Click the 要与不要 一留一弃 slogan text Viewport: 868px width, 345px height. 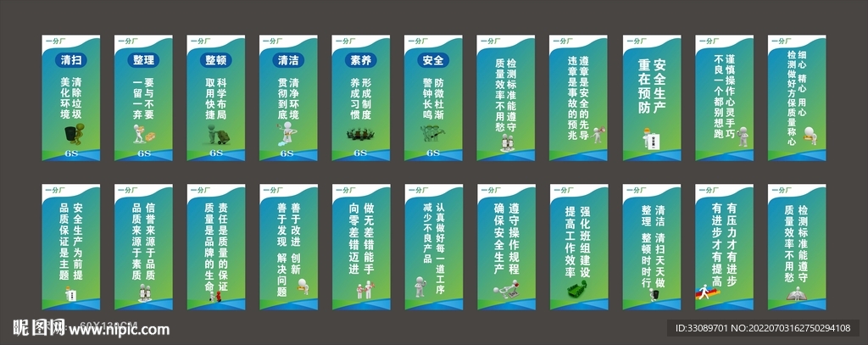pyautogui.click(x=143, y=98)
